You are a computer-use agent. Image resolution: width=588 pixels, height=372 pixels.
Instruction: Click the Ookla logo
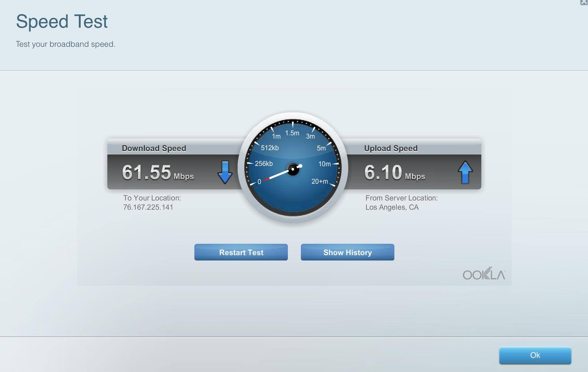(484, 274)
